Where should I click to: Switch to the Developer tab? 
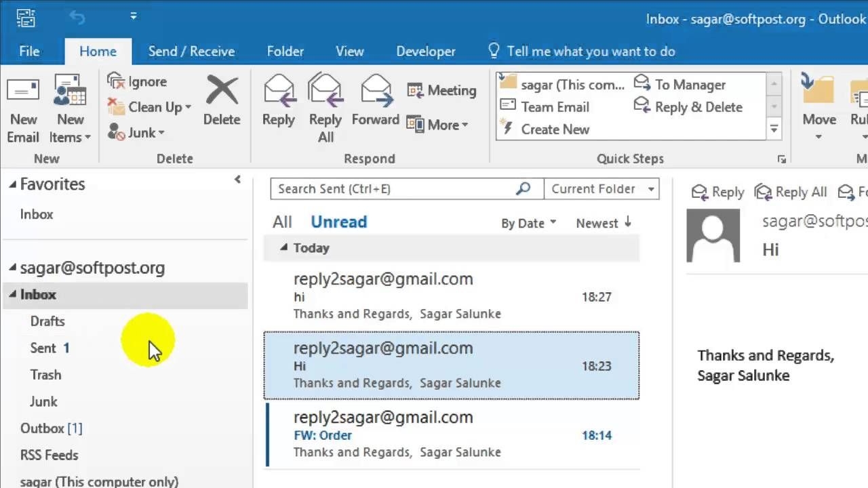(x=426, y=52)
